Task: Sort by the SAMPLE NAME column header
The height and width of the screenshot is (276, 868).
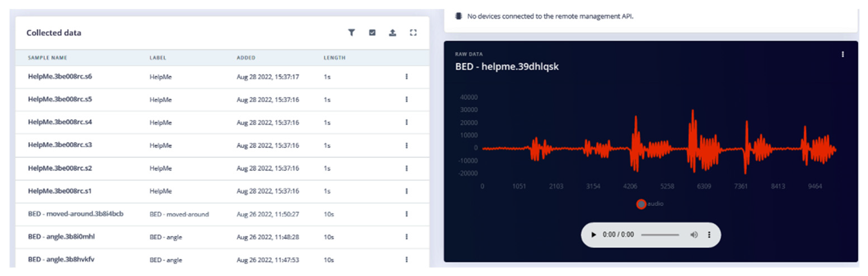Action: (48, 58)
